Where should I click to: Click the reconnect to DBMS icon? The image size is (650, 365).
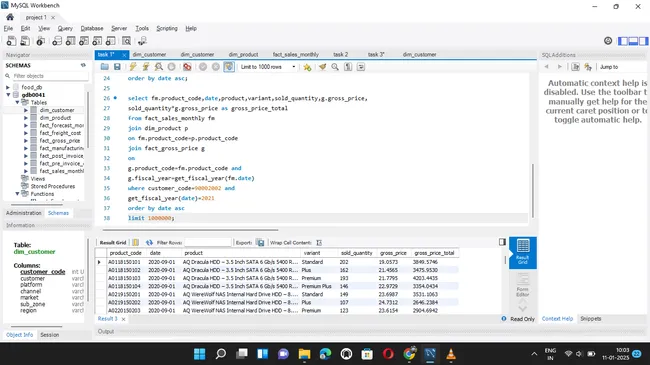(142, 41)
